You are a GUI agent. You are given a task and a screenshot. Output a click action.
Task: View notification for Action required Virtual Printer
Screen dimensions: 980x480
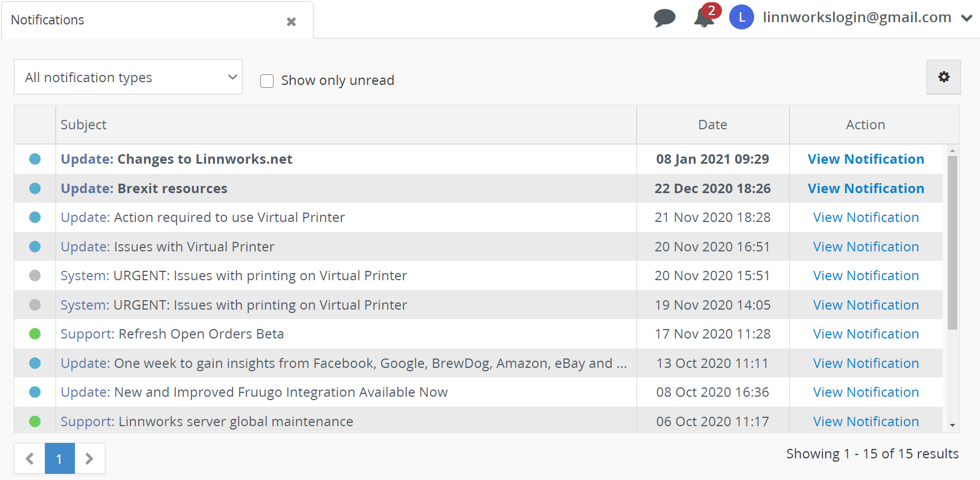[866, 218]
